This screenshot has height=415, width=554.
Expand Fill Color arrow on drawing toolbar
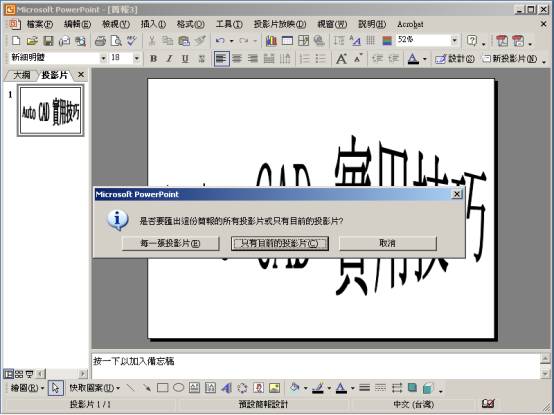point(306,388)
